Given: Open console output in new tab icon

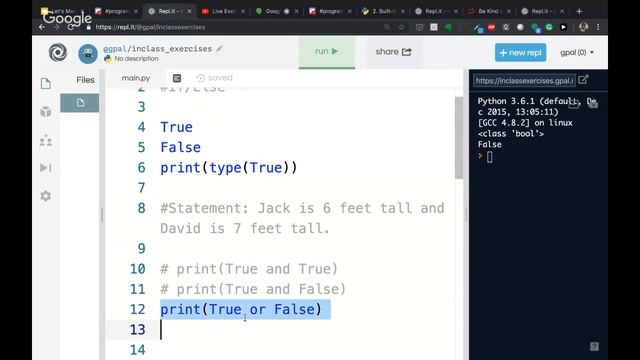Looking at the screenshot, I should click(583, 80).
